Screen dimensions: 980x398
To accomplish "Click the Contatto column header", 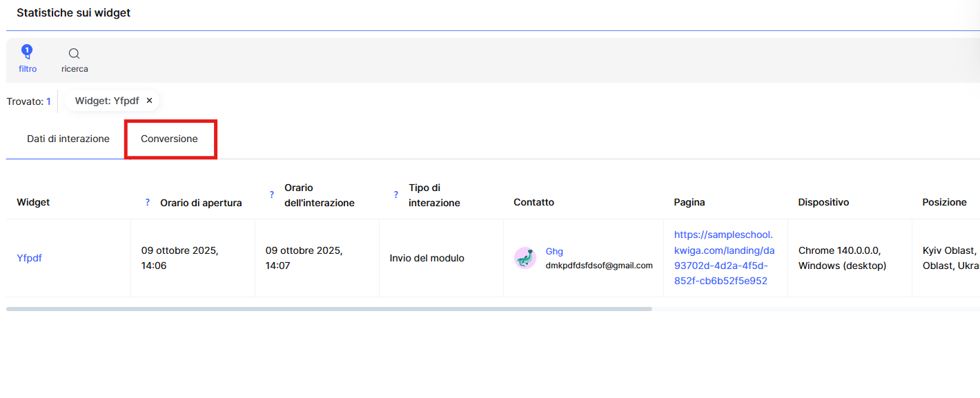I will (533, 202).
